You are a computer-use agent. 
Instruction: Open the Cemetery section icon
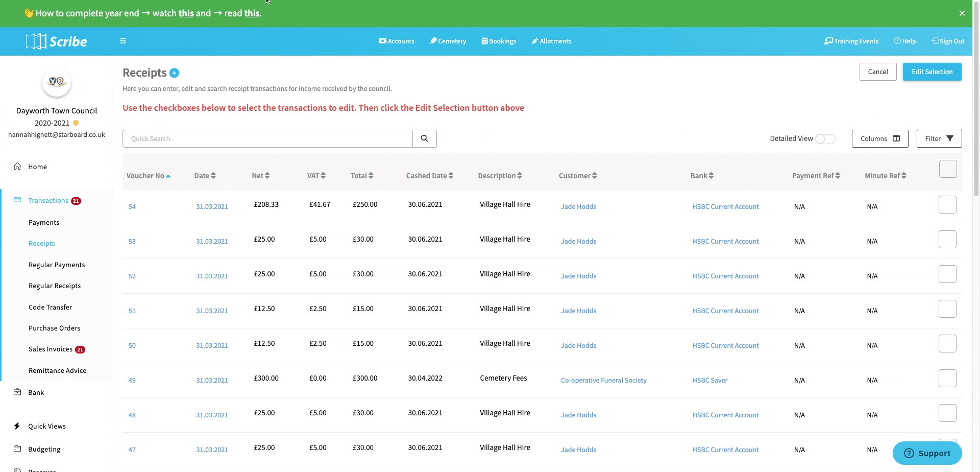point(433,41)
